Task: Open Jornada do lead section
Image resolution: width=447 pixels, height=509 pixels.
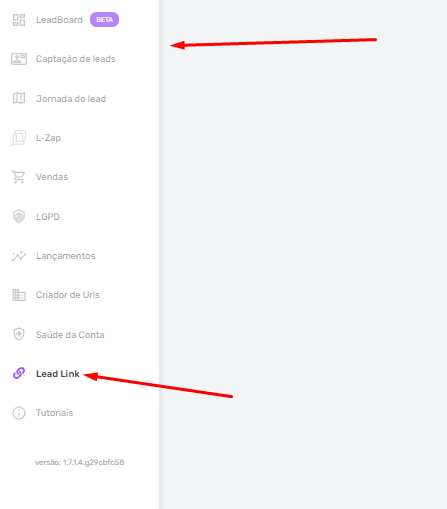Action: (71, 99)
